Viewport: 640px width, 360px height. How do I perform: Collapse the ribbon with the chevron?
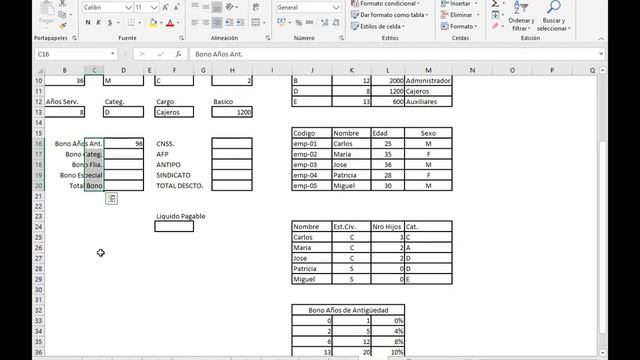tap(601, 38)
